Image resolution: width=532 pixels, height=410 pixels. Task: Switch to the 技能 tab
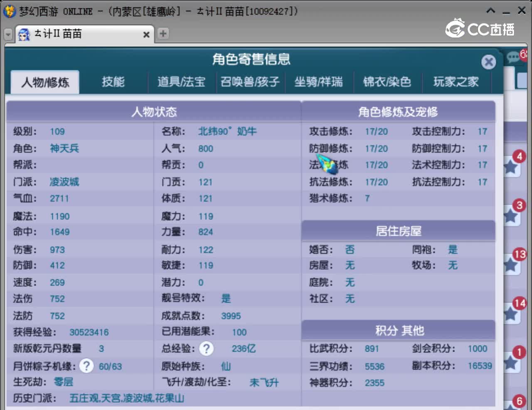click(113, 82)
